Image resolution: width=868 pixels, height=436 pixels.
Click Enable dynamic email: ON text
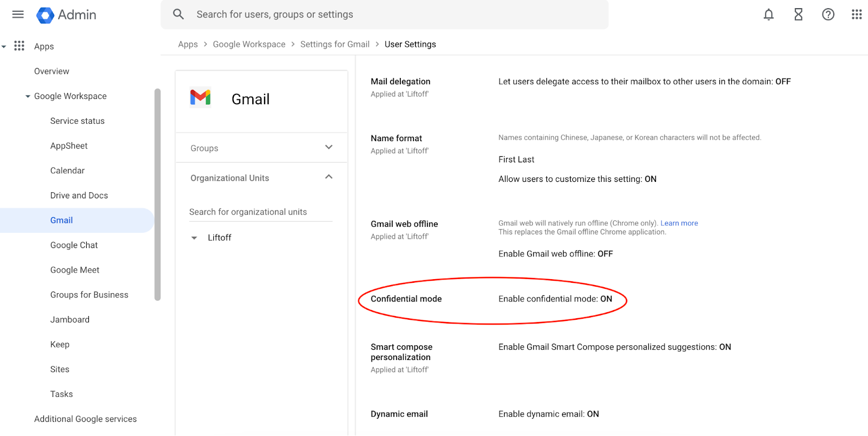pyautogui.click(x=548, y=414)
